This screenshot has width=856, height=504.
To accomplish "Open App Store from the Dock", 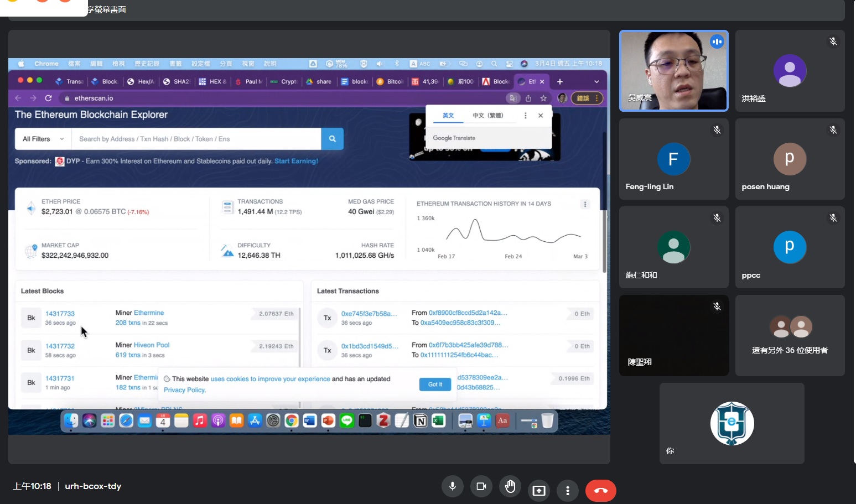I will 255,421.
